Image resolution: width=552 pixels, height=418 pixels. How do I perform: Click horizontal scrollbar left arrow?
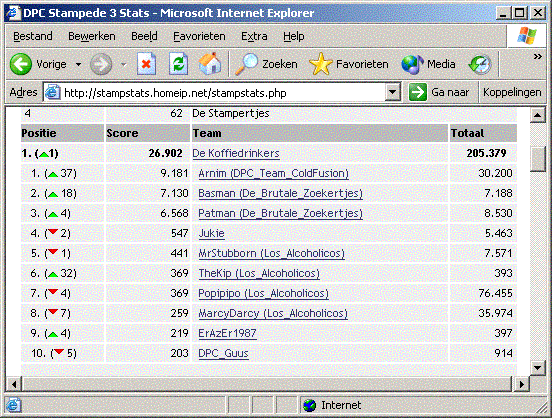tap(14, 384)
